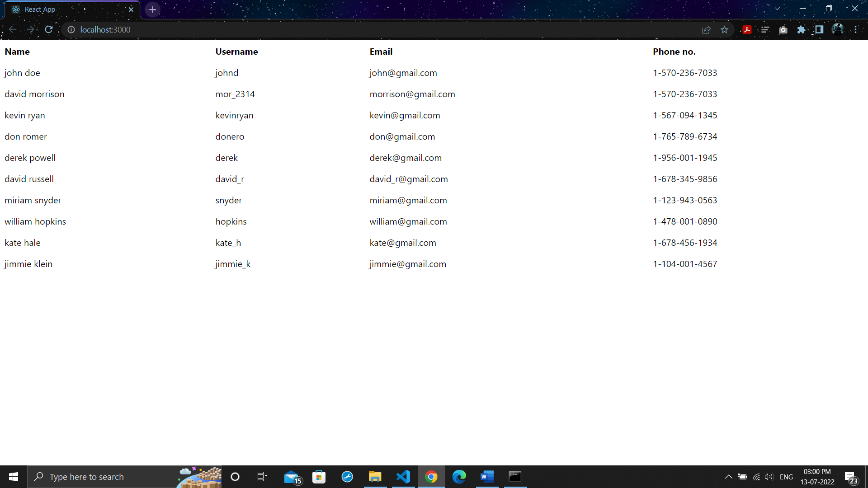868x488 pixels.
Task: Select name cell jimmie klein
Action: click(x=28, y=264)
